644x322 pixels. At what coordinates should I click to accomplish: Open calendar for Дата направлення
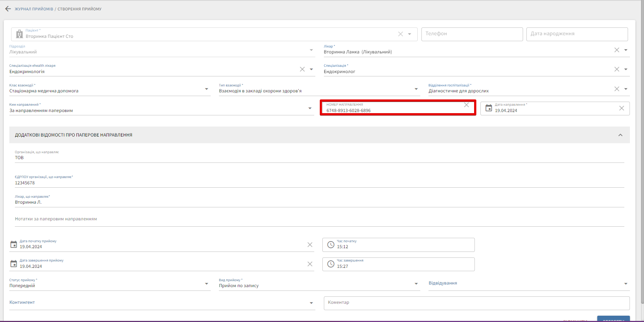tap(489, 108)
